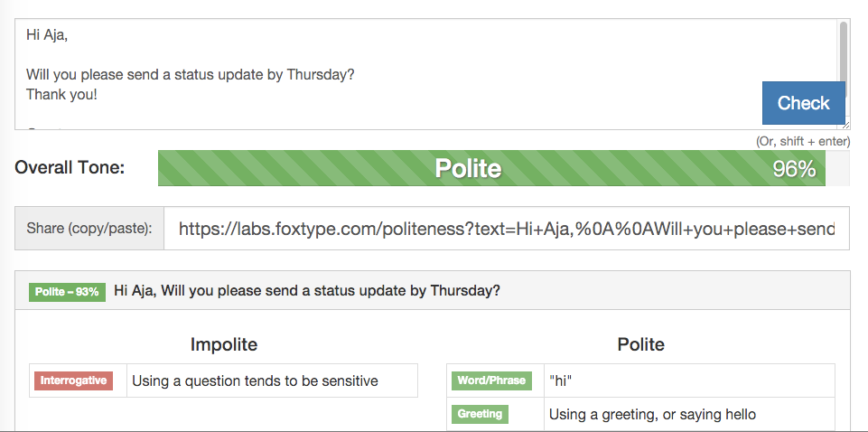Screen dimensions: 868x432
Task: Select the share URL input field
Action: click(507, 229)
